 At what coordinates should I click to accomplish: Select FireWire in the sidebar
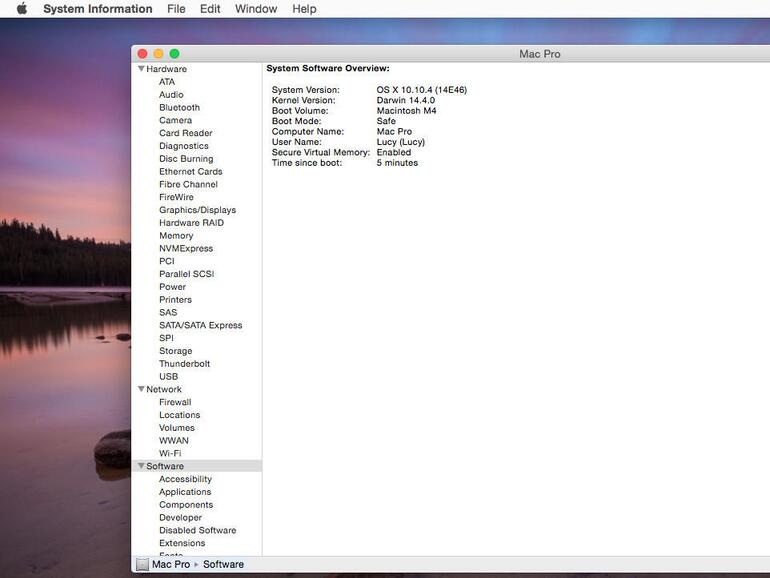coord(176,197)
